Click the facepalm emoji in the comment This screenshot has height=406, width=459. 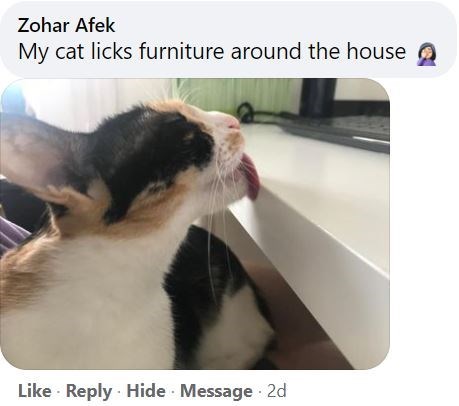pos(427,54)
